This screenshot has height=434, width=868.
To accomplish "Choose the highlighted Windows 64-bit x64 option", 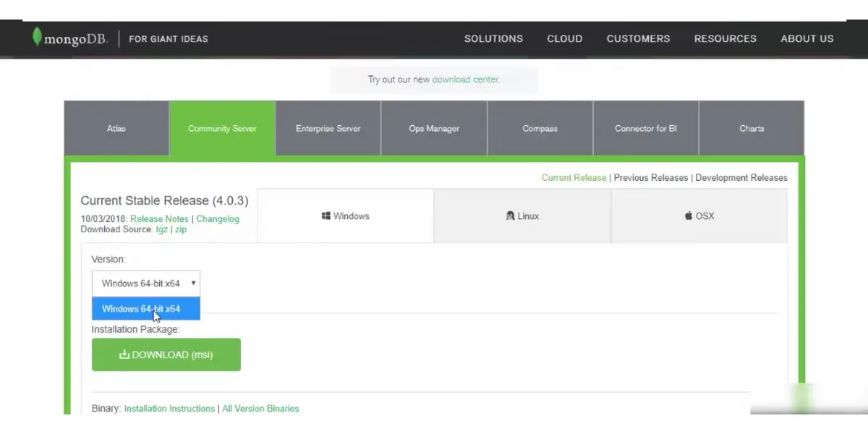I will point(146,309).
